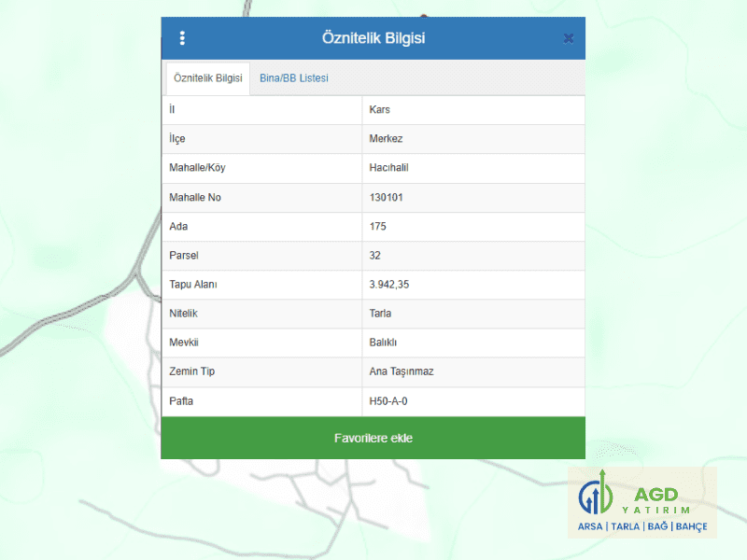Screen dimensions: 747x560
Task: Click the Öznitelik Bilgisi header title
Action: point(373,38)
